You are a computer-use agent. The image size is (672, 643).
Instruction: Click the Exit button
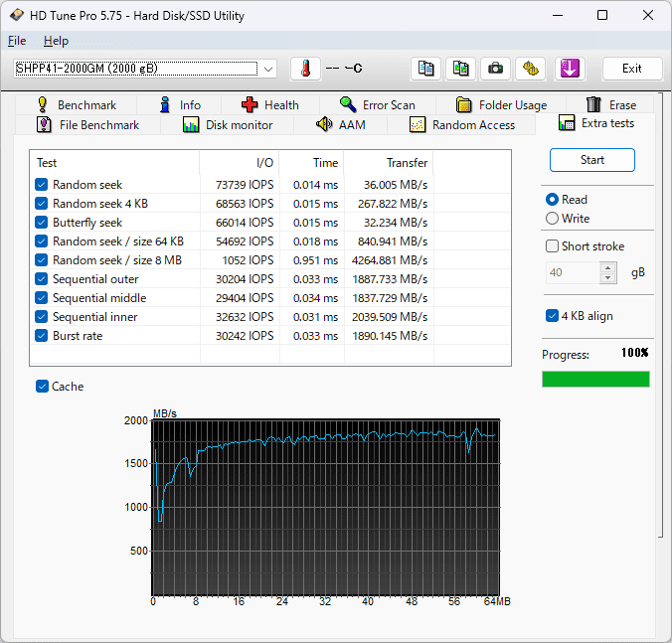click(631, 69)
